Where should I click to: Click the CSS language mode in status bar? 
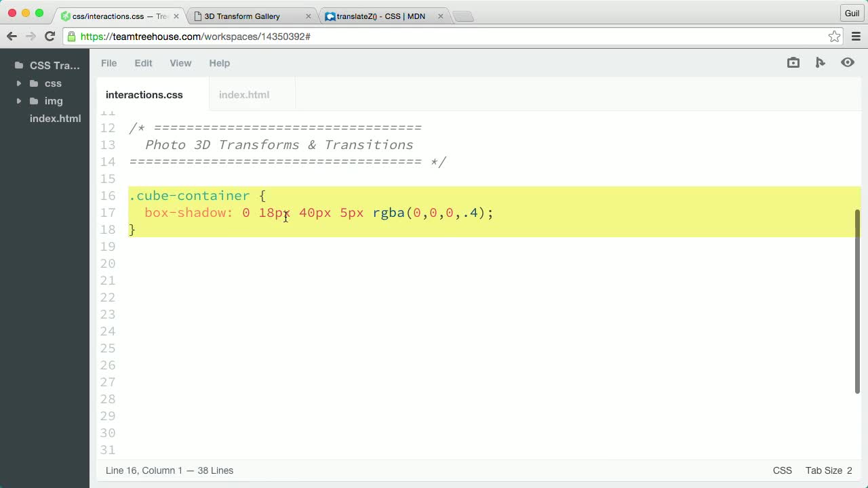tap(782, 470)
